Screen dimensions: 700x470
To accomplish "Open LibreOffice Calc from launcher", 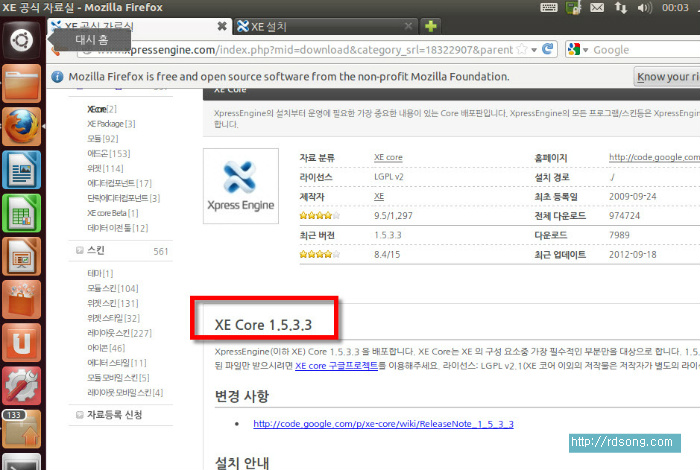I will point(21,213).
